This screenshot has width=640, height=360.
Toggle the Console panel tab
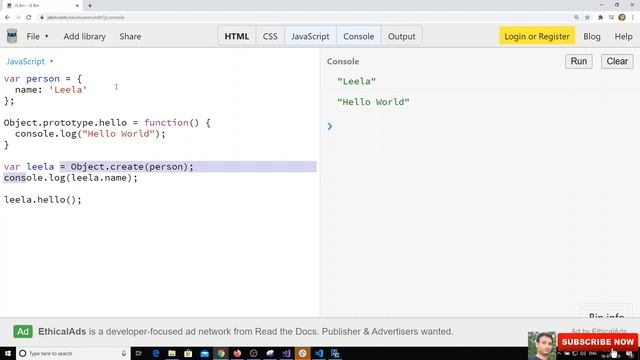click(x=358, y=36)
